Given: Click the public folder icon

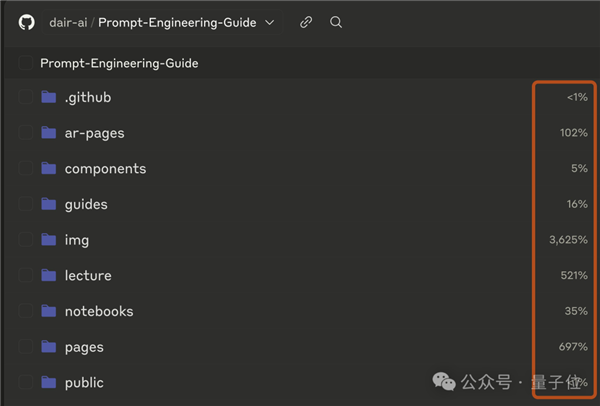Looking at the screenshot, I should (x=49, y=382).
